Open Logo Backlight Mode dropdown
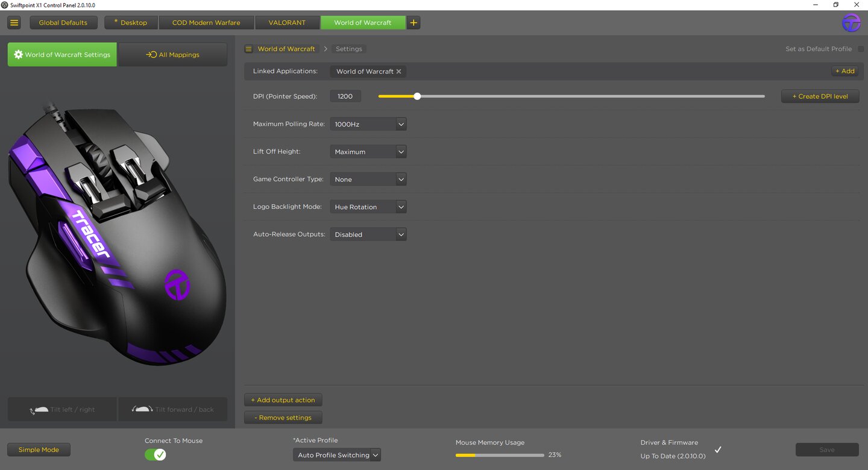 tap(368, 207)
